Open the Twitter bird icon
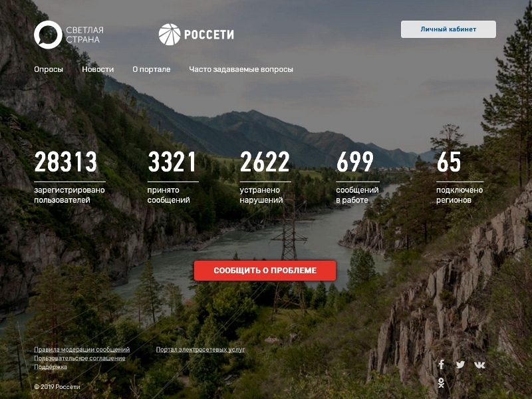Screen dimensions: 532x399 pos(460,364)
